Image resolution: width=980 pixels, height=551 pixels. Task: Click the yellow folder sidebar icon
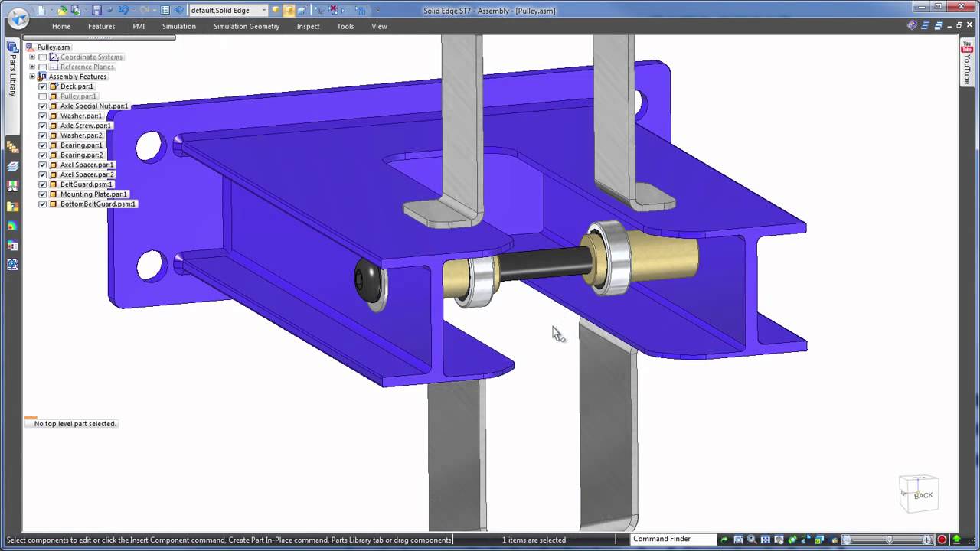[x=12, y=206]
